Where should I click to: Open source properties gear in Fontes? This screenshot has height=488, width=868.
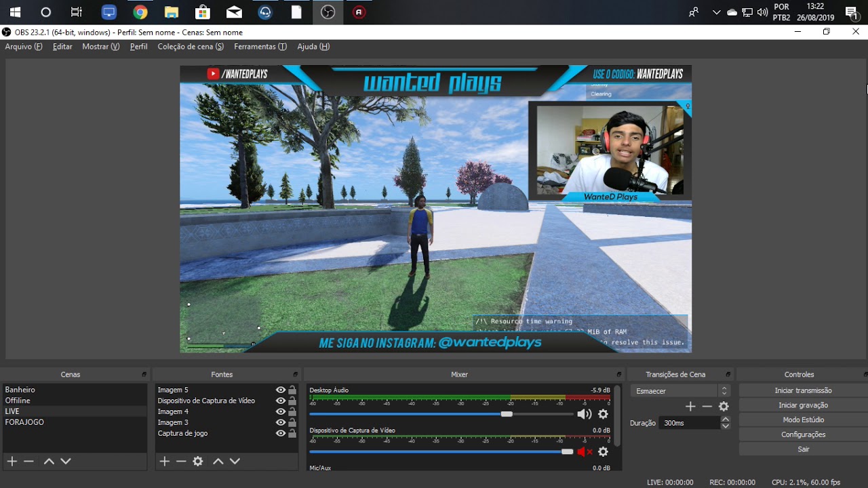tap(198, 461)
